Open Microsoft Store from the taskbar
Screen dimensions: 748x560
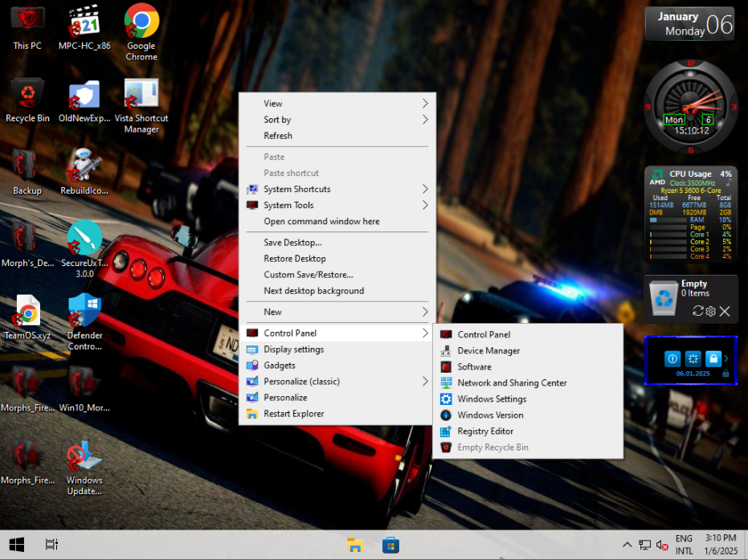coord(390,545)
